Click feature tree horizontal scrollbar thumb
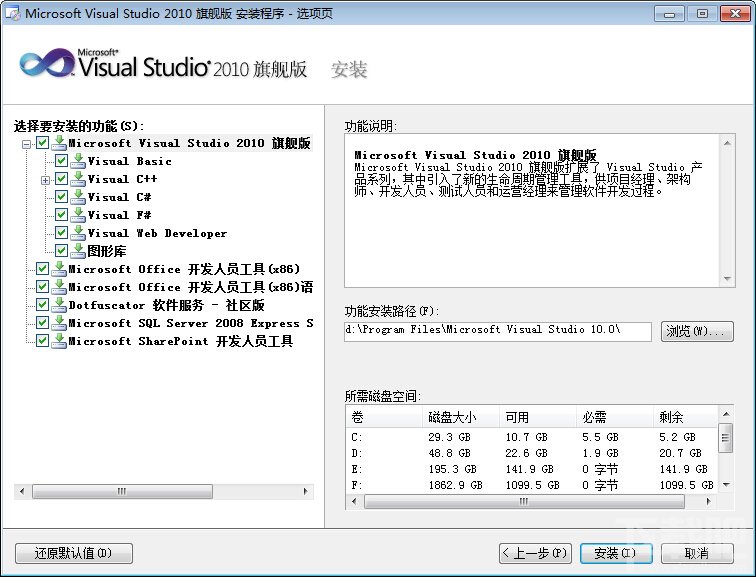 (x=122, y=491)
